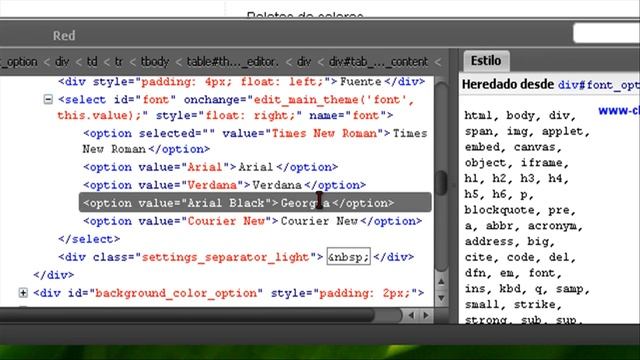The width and height of the screenshot is (640, 360).
Task: Select 'div#tab_..._content' breadcrumb item
Action: pos(378,62)
